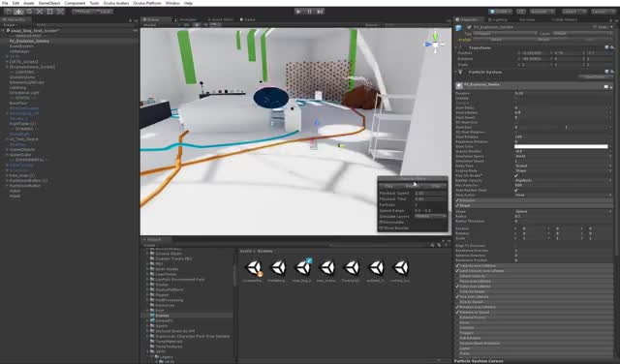Viewport: 620px width, 364px height.
Task: Select the Scale tool in toolbar
Action: point(40,12)
